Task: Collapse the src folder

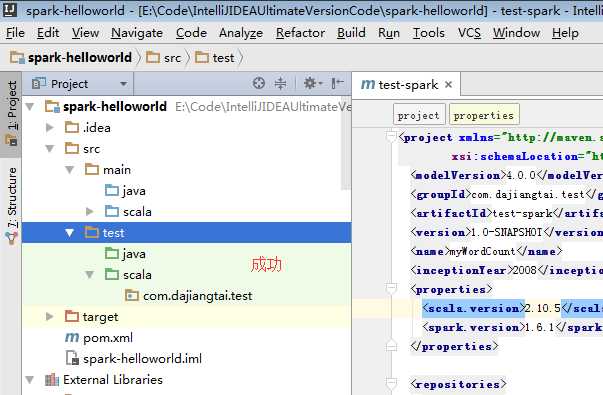Action: tap(50, 148)
